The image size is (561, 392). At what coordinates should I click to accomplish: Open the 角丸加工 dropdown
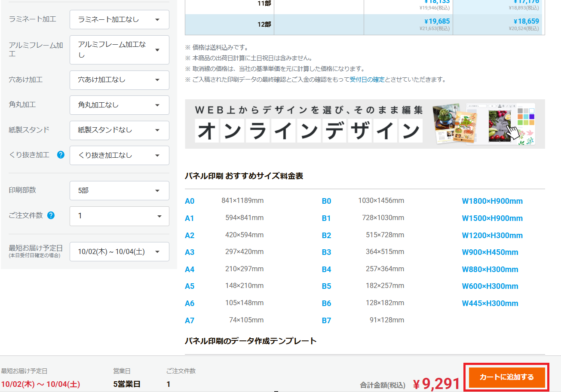pyautogui.click(x=119, y=105)
